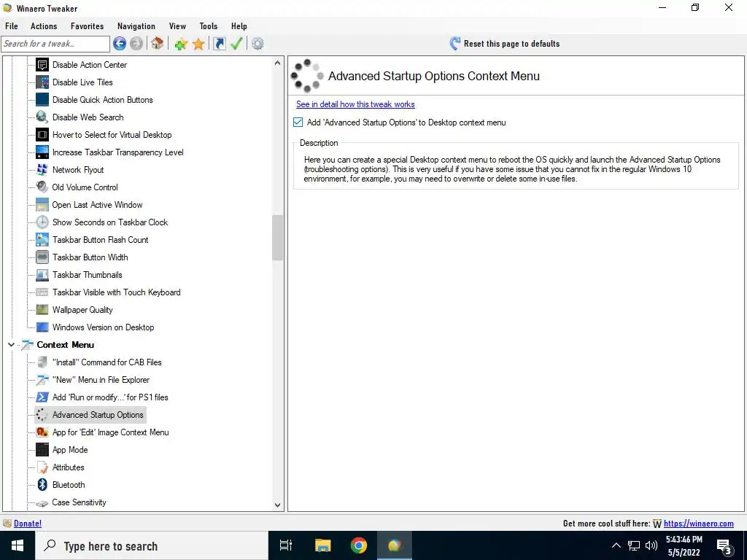Open 'See in detail how this tweak works'
The width and height of the screenshot is (747, 560).
[355, 104]
